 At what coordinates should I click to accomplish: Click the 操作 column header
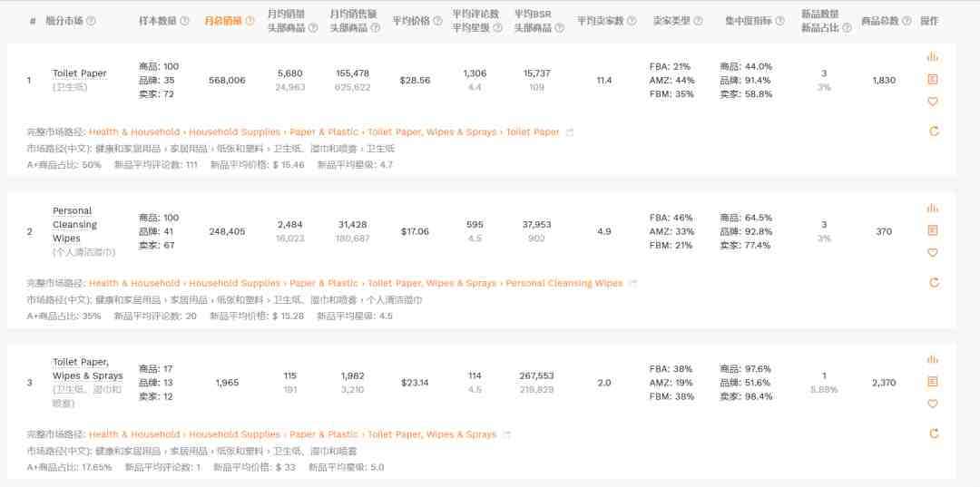click(929, 21)
